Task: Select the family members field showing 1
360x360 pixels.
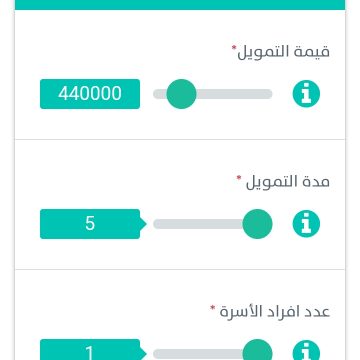Action: (90, 350)
